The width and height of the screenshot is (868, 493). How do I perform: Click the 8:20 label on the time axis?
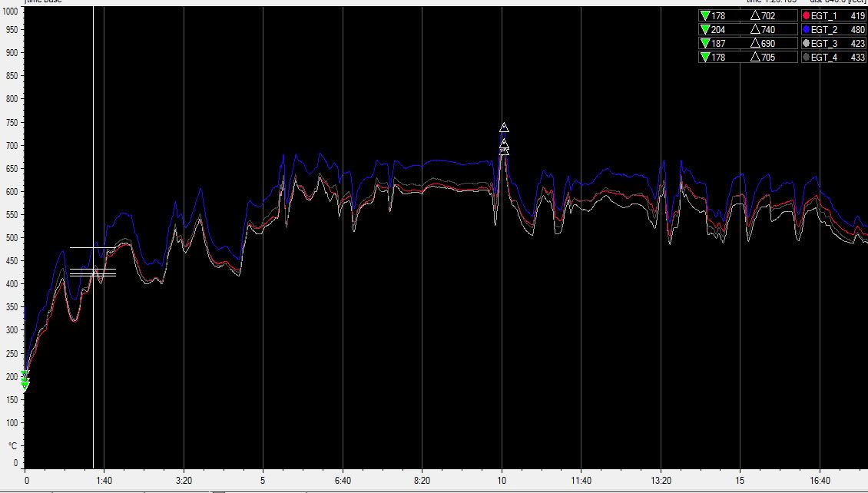(x=422, y=481)
